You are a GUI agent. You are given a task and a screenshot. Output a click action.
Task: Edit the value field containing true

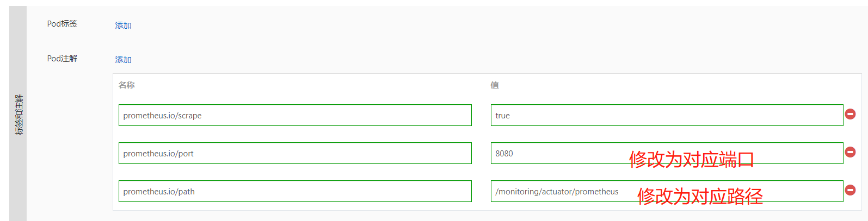[x=667, y=115]
